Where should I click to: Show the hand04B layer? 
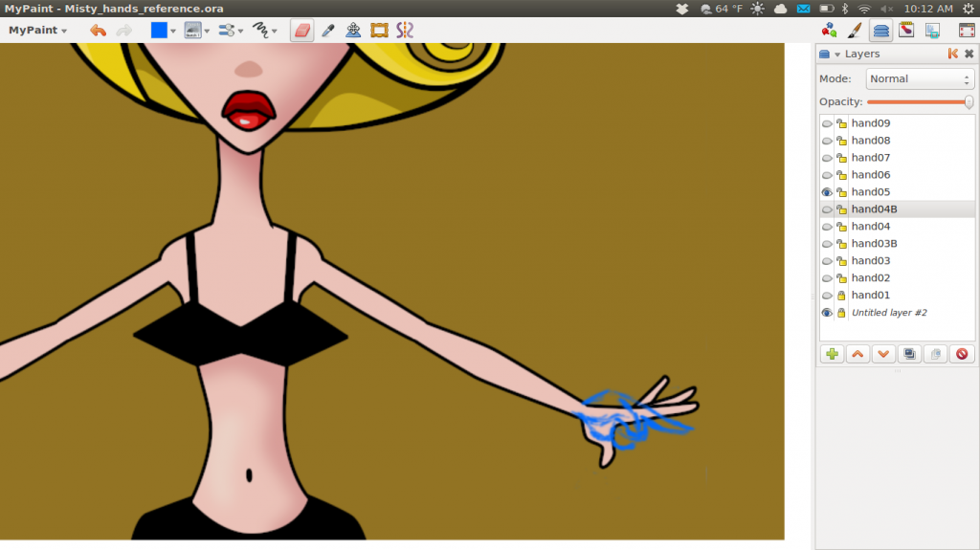coord(827,209)
